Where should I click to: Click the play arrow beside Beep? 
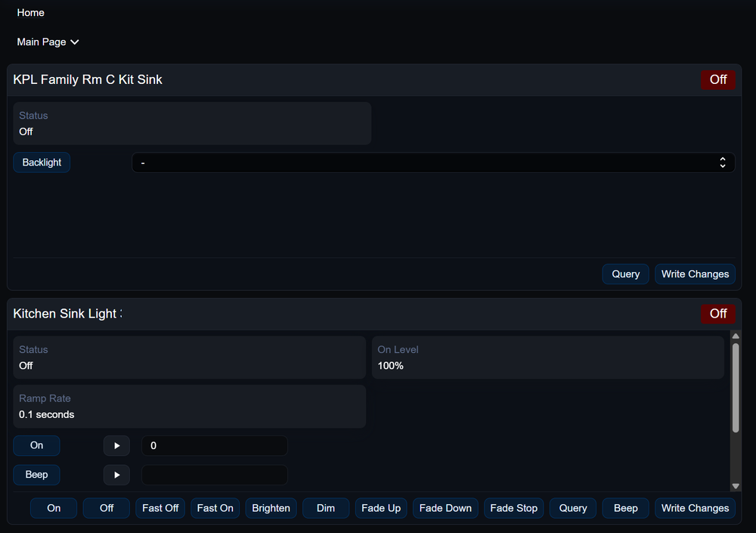tap(116, 476)
